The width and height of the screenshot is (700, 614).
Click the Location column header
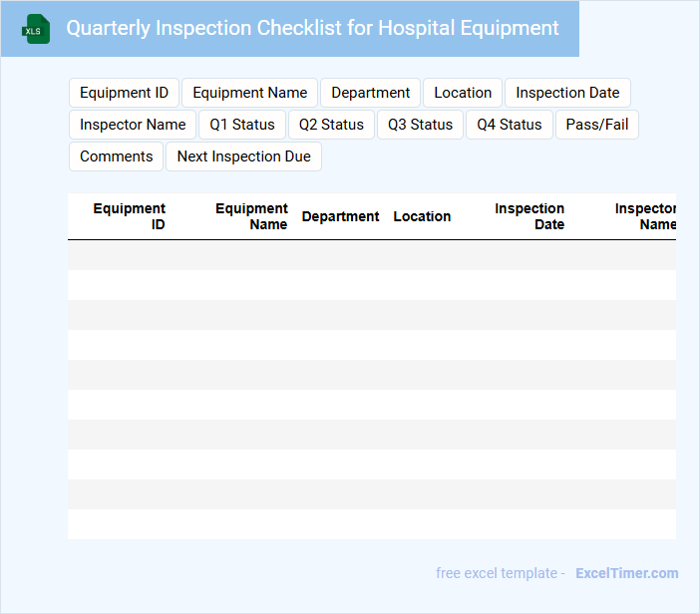[x=422, y=216]
